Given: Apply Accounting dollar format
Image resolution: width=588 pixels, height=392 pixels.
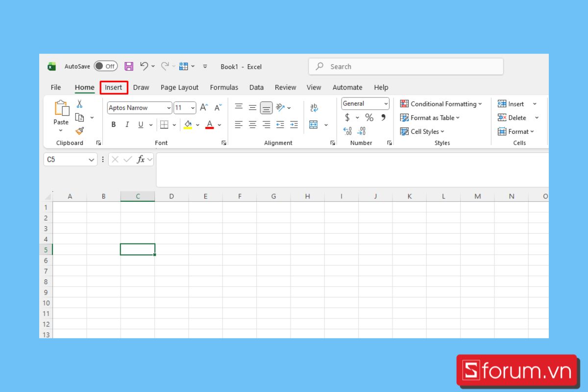Looking at the screenshot, I should (x=347, y=118).
